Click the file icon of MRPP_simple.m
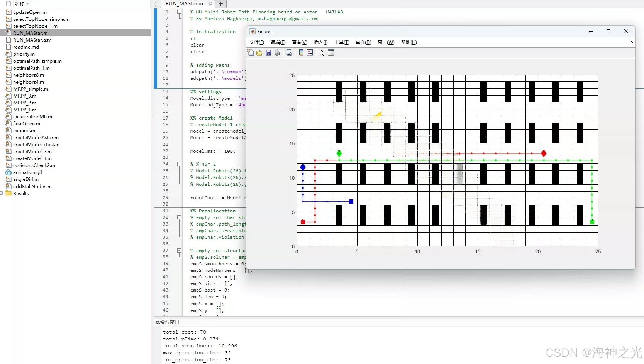The height and width of the screenshot is (364, 644). 8,89
